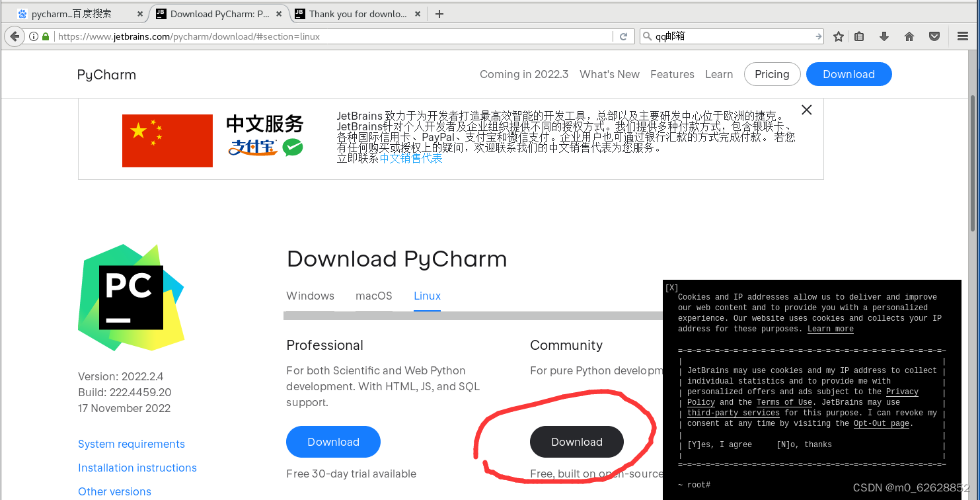Click the search magnifier icon in search box
The width and height of the screenshot is (980, 500).
click(648, 37)
